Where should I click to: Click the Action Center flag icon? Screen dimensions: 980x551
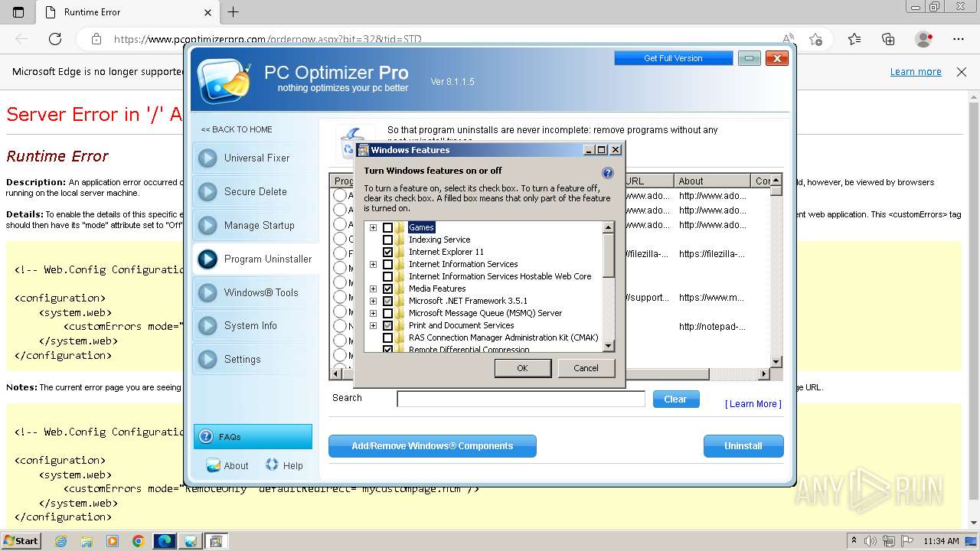(x=906, y=541)
